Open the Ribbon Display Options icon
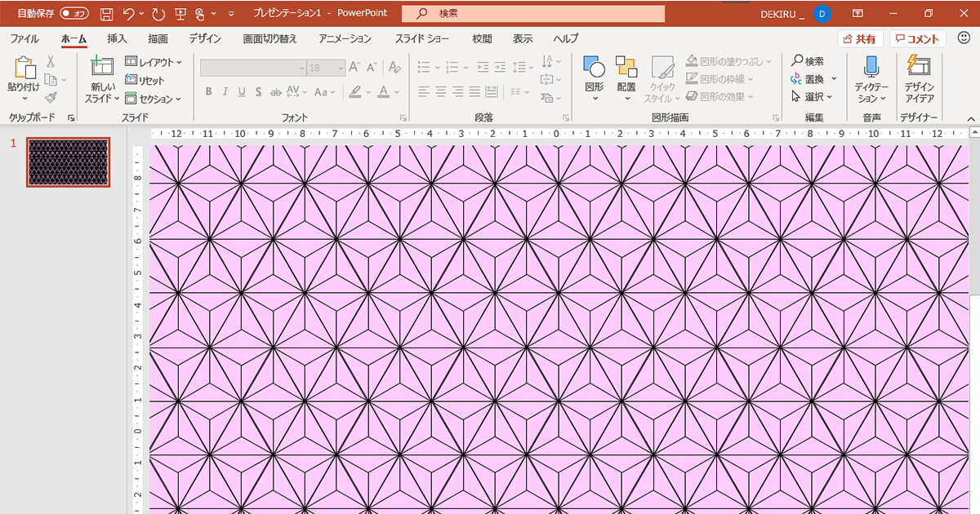 tap(857, 13)
